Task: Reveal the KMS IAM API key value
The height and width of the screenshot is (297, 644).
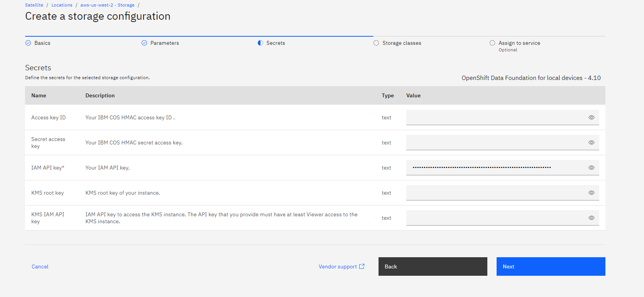Action: click(591, 218)
